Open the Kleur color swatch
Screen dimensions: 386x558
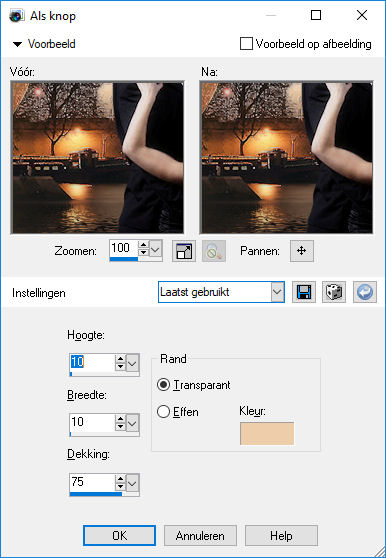[x=267, y=433]
